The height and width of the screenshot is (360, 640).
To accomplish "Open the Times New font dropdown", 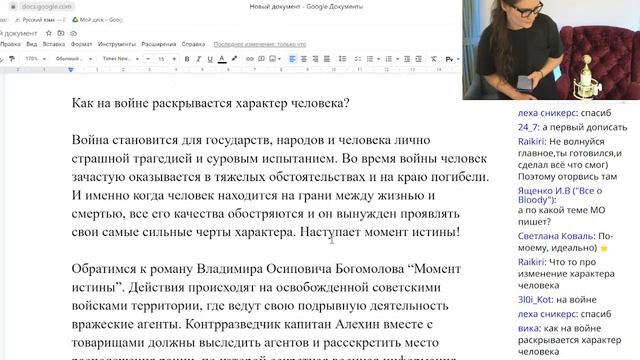I will coord(120,59).
